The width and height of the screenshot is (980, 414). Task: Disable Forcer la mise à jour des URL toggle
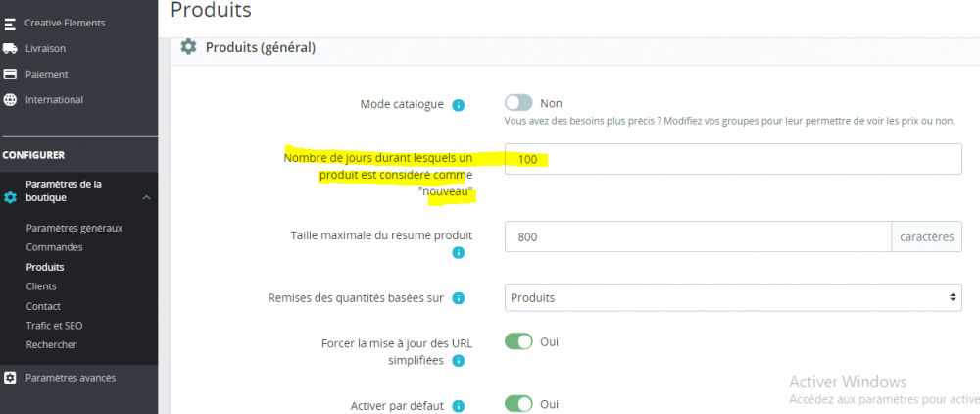tap(518, 341)
